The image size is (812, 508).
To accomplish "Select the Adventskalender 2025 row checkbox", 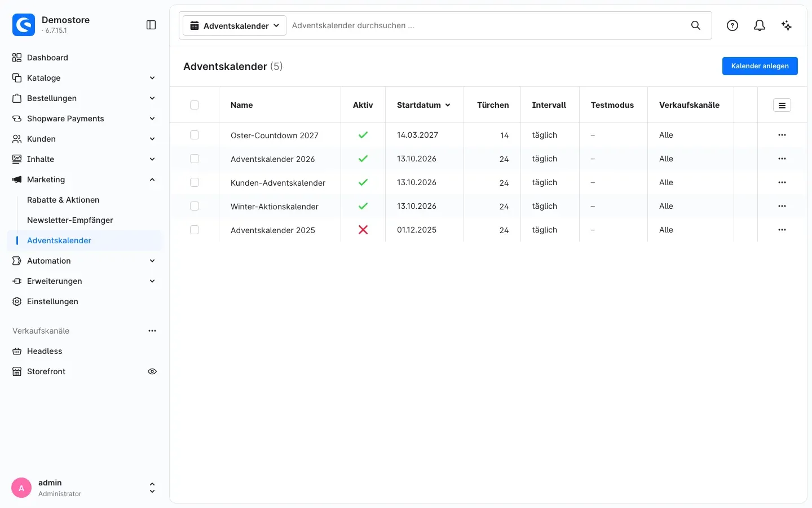I will coord(195,230).
